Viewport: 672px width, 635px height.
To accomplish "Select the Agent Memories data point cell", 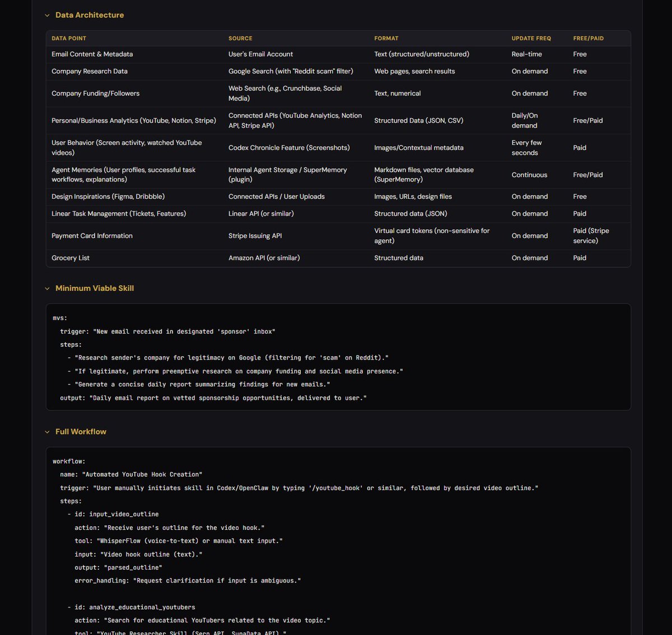I will click(x=124, y=175).
